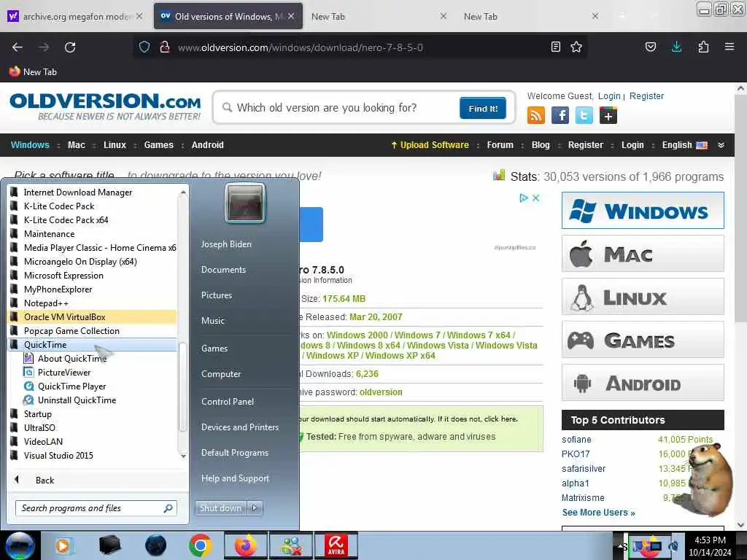This screenshot has width=747, height=560.
Task: Click the Register link near Welcome Guest
Action: tap(646, 96)
